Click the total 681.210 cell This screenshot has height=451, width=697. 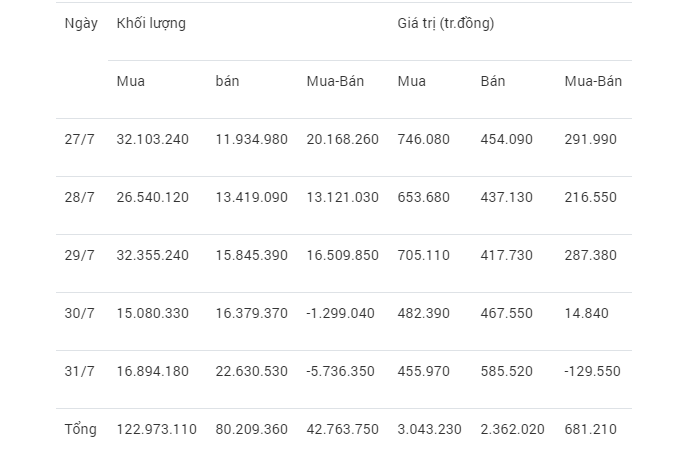click(x=590, y=429)
